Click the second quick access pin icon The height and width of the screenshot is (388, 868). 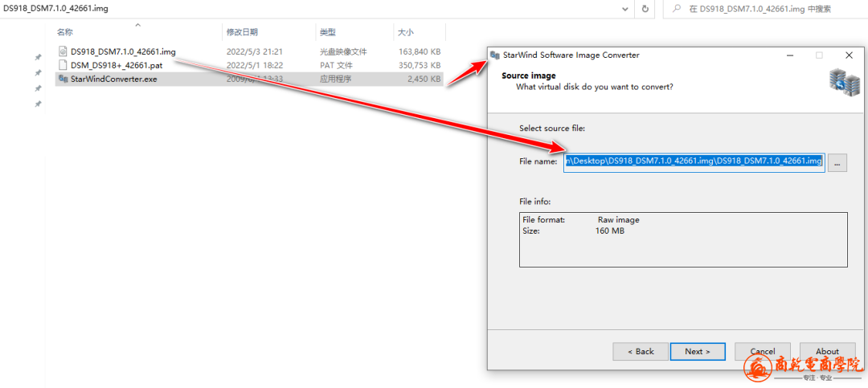39,72
